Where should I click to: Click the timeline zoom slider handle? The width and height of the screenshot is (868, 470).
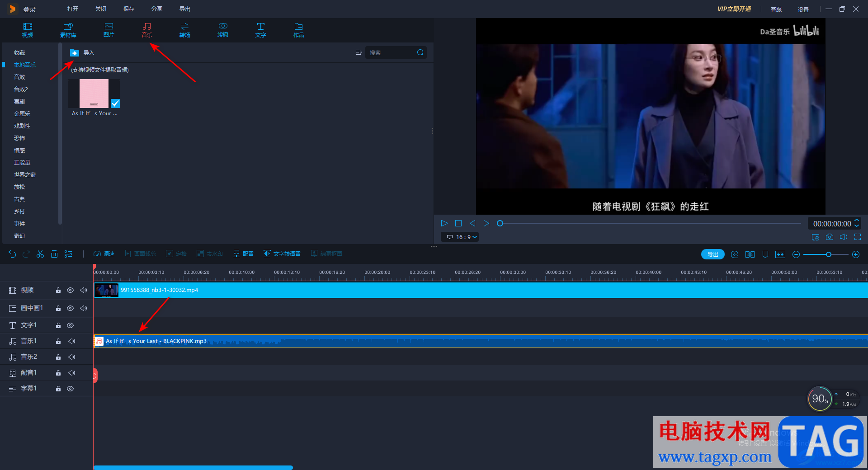coord(829,254)
